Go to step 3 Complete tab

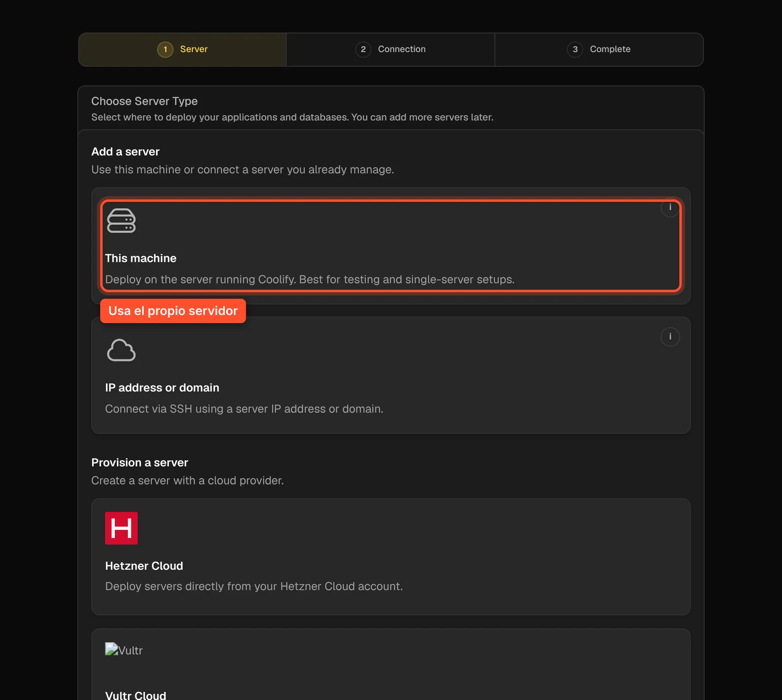[599, 49]
